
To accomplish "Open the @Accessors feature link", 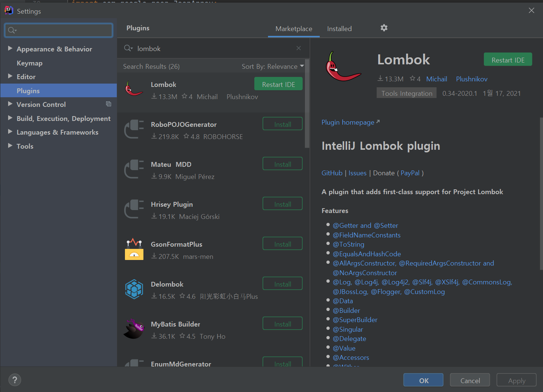I will pos(351,358).
